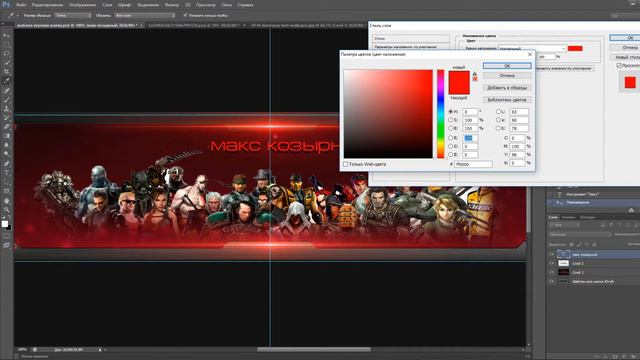Toggle visibility of layer Слой 2
The height and width of the screenshot is (360, 640).
click(x=551, y=263)
